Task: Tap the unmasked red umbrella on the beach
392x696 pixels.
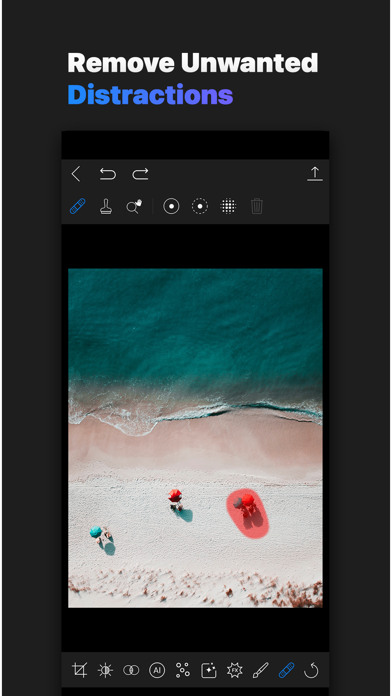Action: [x=175, y=495]
